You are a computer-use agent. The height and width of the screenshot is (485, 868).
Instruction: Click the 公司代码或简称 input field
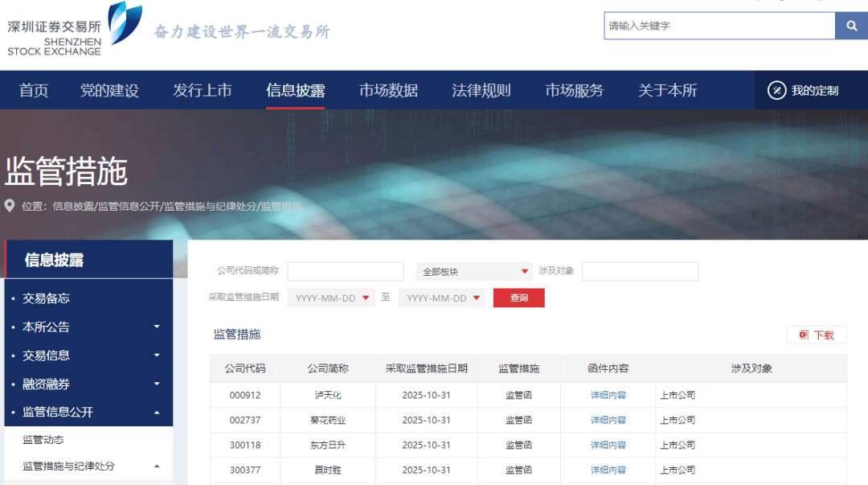346,272
